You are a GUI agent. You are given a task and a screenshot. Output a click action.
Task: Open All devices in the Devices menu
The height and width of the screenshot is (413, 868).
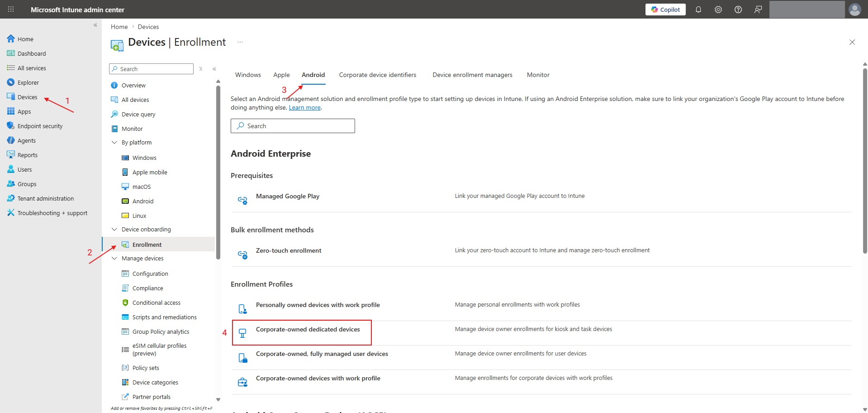(135, 100)
